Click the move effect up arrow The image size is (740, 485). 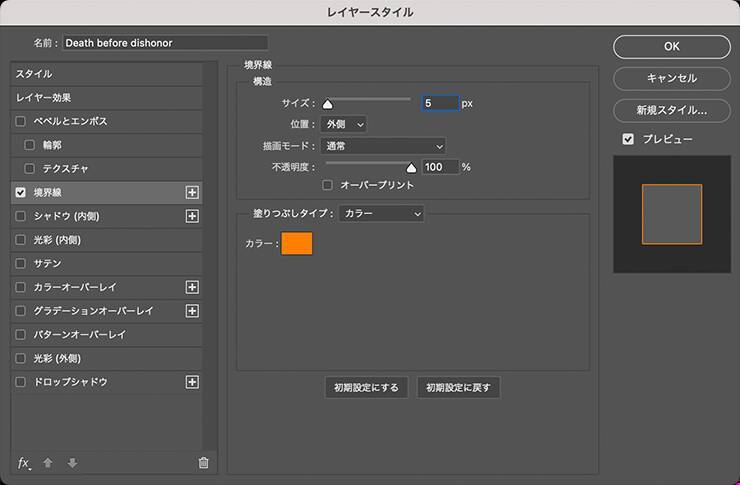click(49, 463)
